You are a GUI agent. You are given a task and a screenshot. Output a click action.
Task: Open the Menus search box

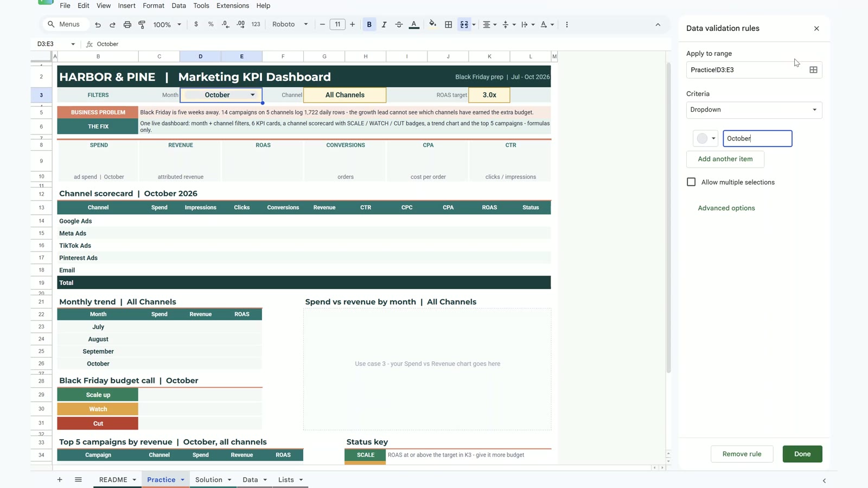point(66,24)
